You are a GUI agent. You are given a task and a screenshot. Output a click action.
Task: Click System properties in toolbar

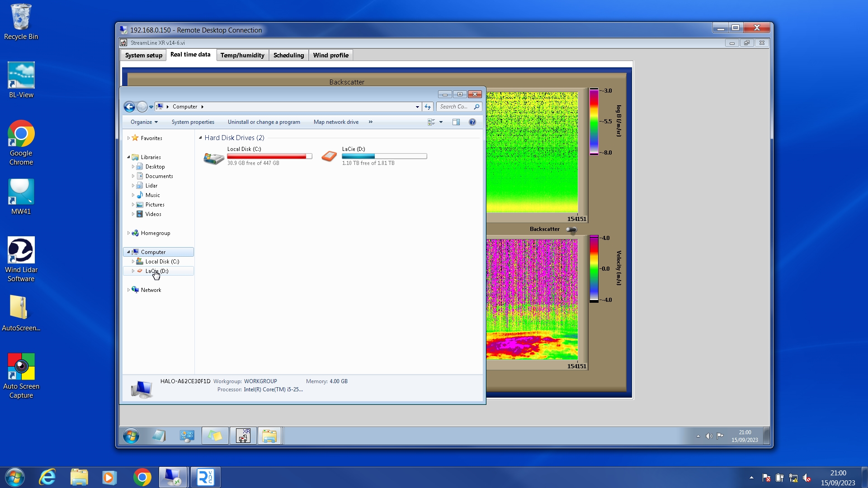pyautogui.click(x=193, y=122)
